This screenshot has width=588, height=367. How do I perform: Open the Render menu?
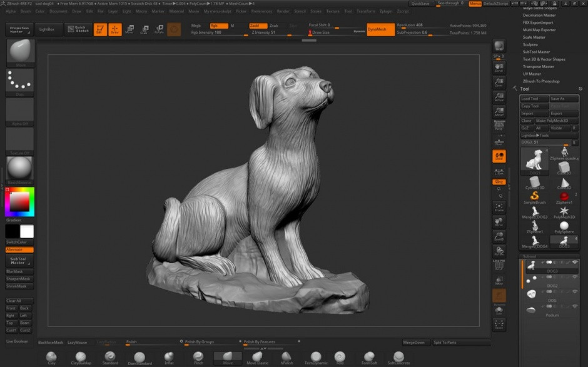(283, 11)
